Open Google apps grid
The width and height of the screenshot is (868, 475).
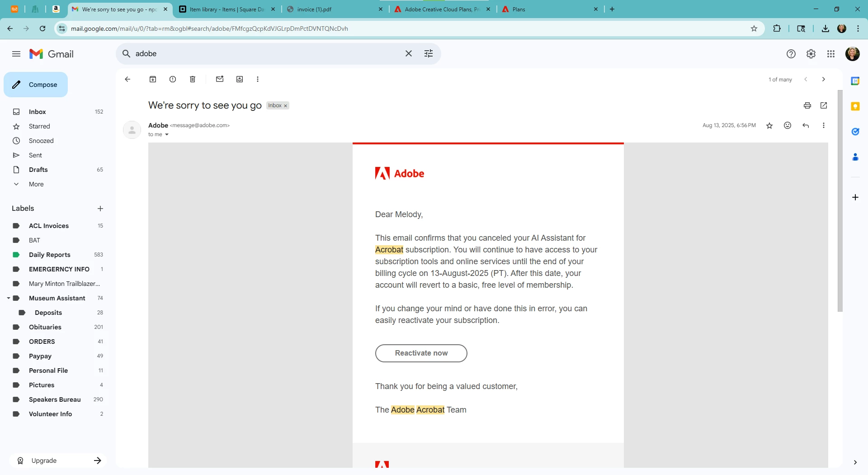click(831, 54)
